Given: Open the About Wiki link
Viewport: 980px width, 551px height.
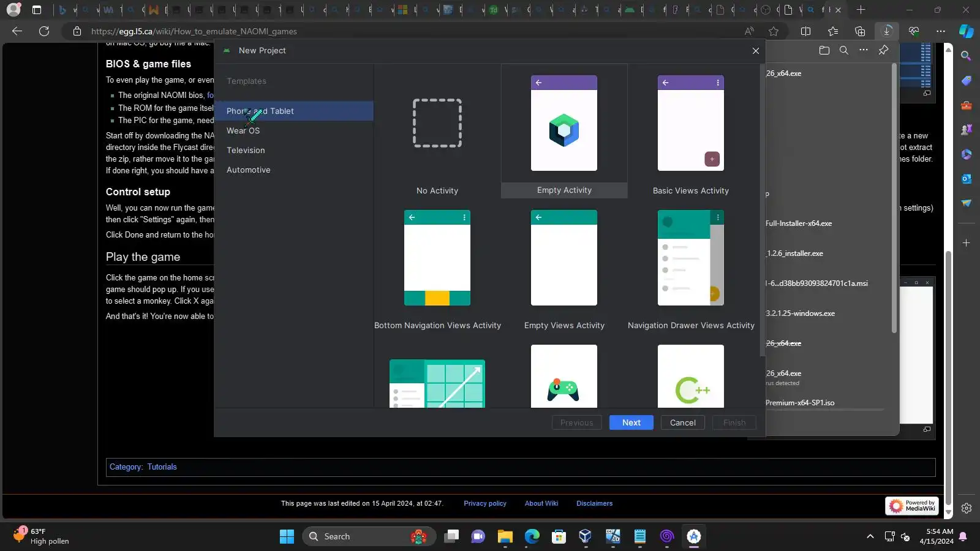Looking at the screenshot, I should coord(541,503).
